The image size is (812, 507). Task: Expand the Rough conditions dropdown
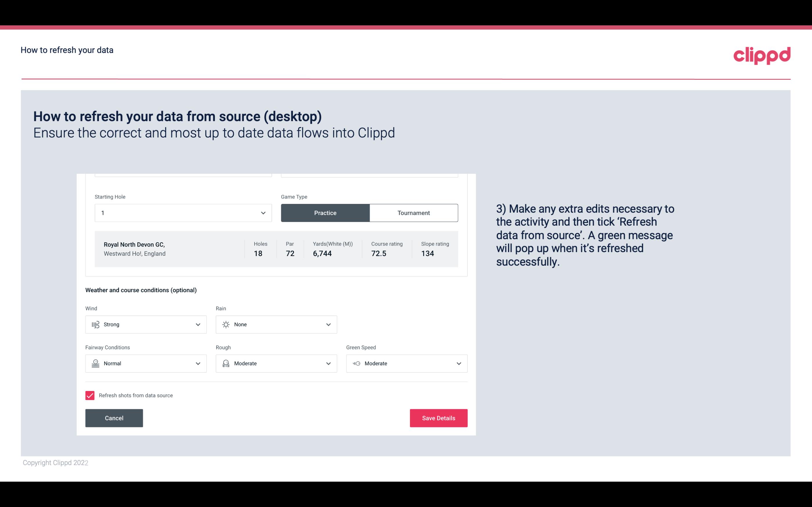click(328, 363)
